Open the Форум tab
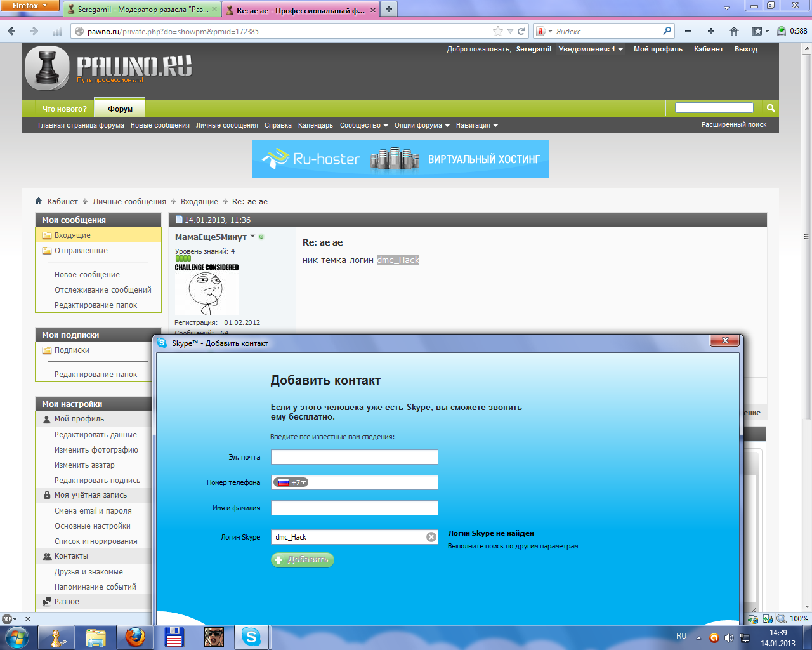812x650 pixels. tap(120, 108)
